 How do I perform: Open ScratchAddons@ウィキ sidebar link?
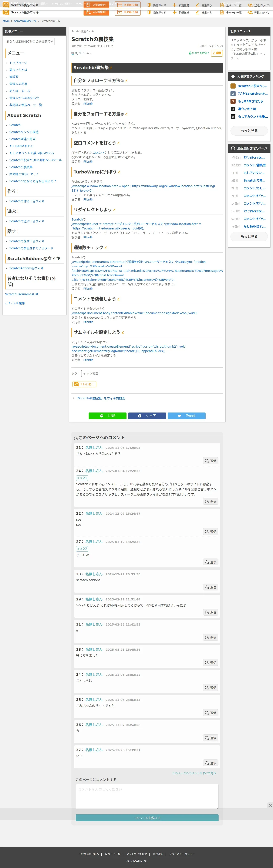tap(26, 268)
